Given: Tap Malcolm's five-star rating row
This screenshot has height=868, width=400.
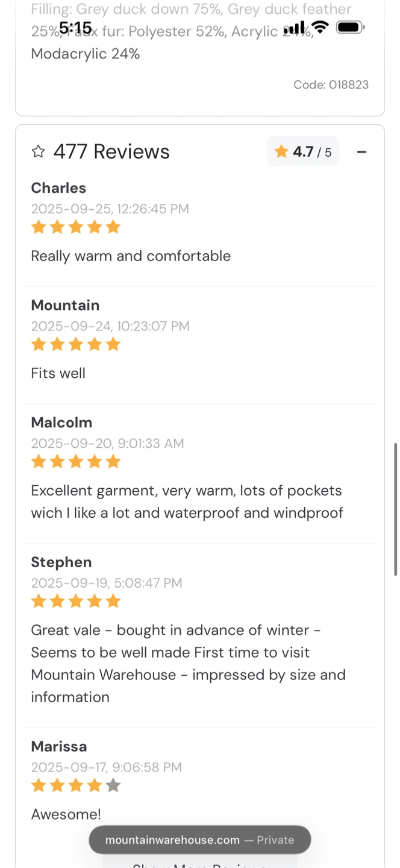Looking at the screenshot, I should pyautogui.click(x=76, y=462).
